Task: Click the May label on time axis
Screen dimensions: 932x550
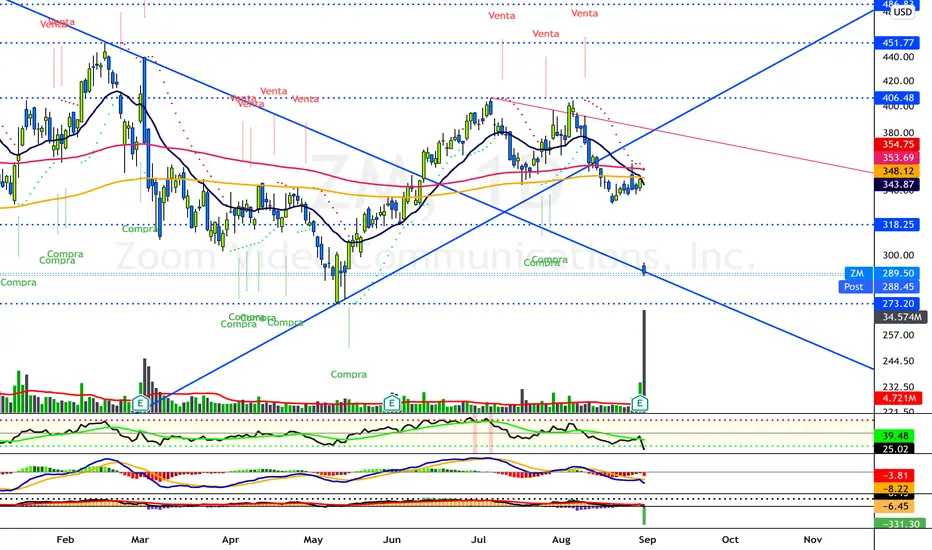Action: [313, 540]
